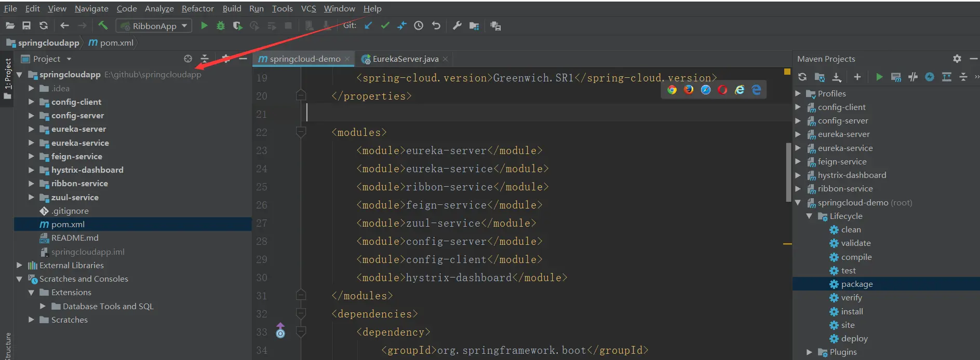Toggle Maven offline mode icon
Viewport: 980px width, 360px height.
tap(913, 77)
